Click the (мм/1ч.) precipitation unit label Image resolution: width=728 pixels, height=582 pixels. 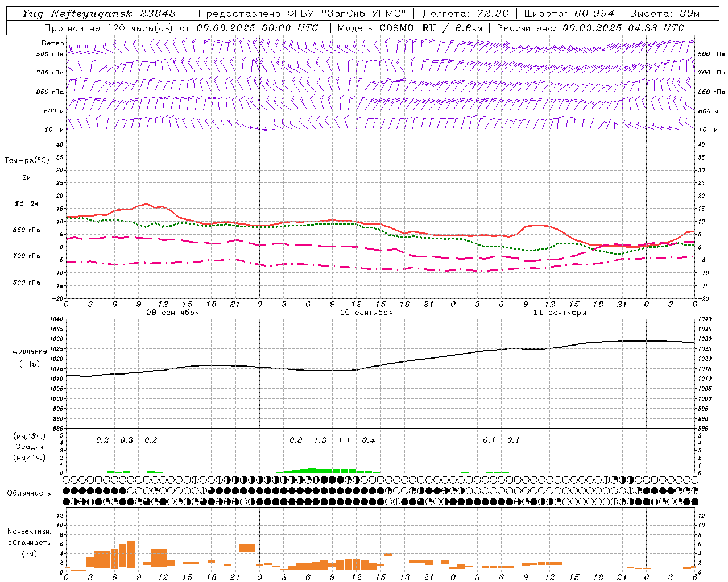click(x=30, y=458)
